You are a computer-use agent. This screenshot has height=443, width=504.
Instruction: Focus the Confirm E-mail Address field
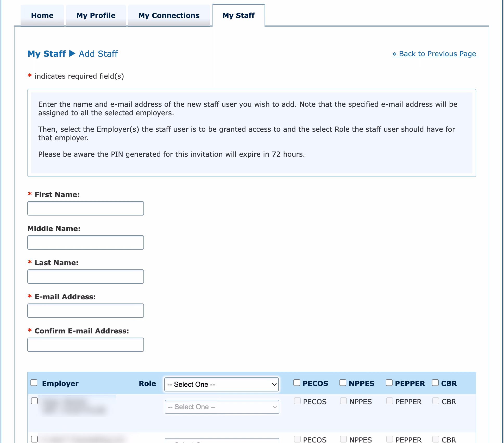click(86, 345)
